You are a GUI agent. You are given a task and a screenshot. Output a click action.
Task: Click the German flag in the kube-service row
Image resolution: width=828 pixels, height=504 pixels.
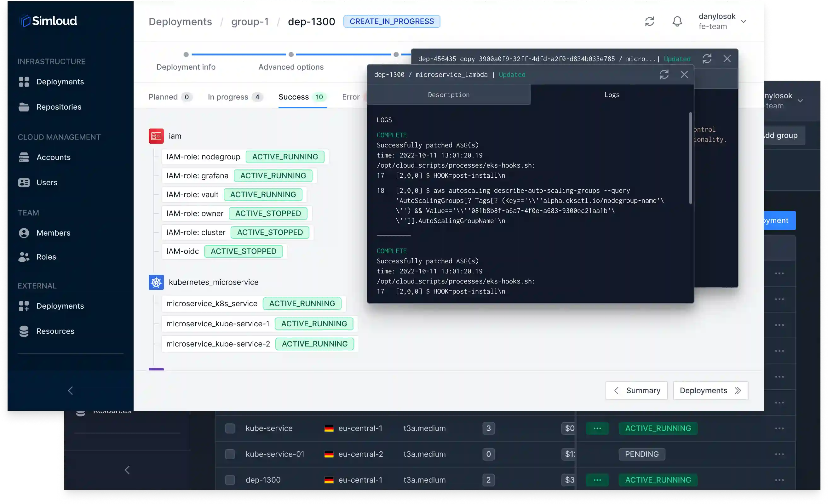tap(329, 428)
